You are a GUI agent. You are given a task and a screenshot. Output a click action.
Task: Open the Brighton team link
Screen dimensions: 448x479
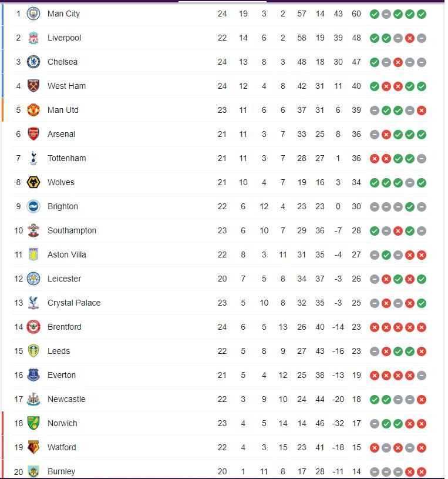63,206
